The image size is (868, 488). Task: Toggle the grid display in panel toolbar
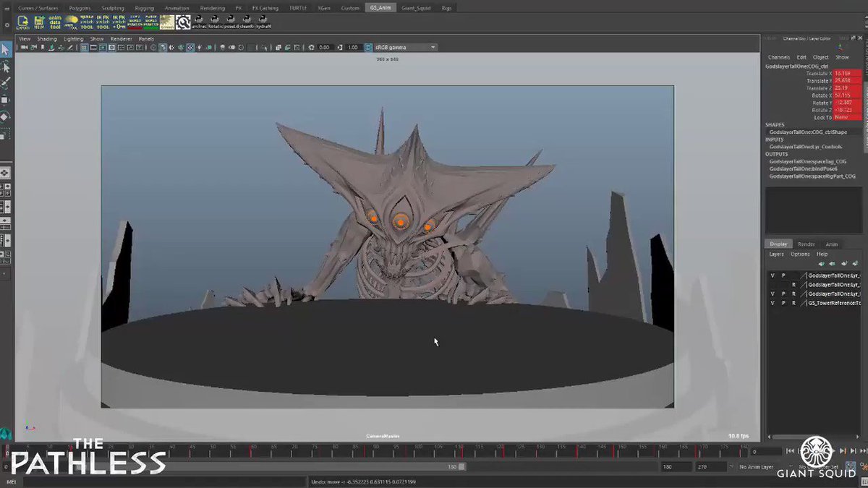pos(85,47)
